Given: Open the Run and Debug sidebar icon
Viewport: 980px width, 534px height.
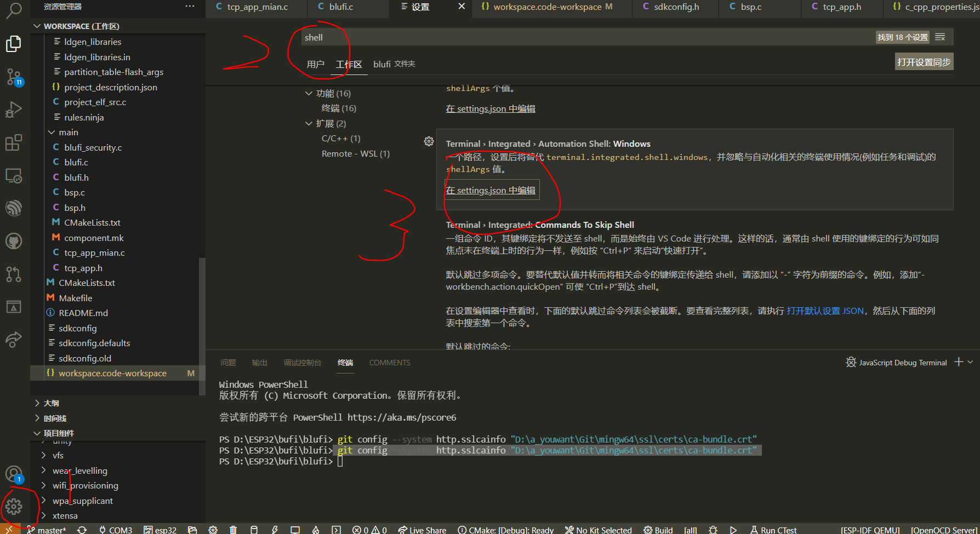Looking at the screenshot, I should click(x=13, y=110).
